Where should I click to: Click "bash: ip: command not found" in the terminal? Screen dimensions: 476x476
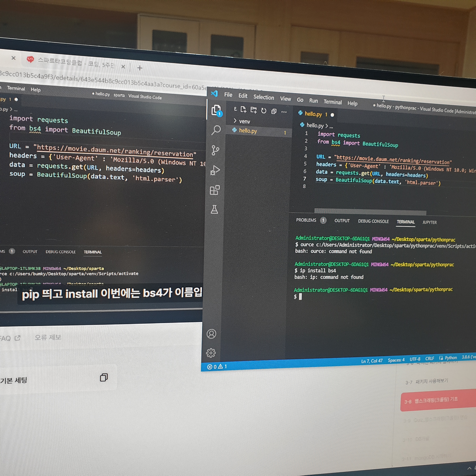pos(329,277)
